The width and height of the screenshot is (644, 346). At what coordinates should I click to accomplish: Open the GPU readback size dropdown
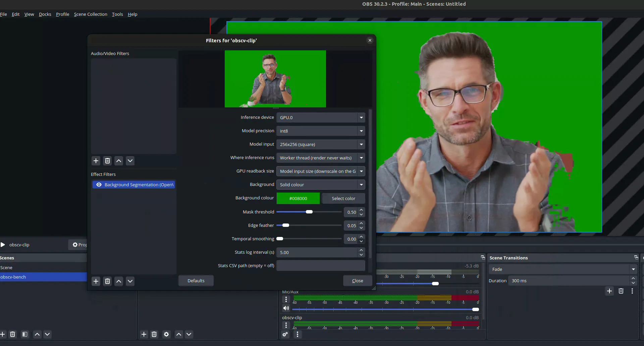321,171
